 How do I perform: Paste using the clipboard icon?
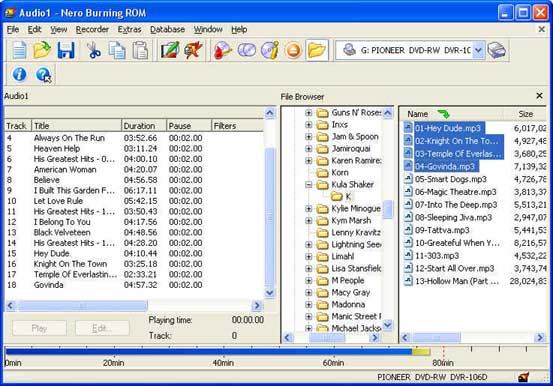(x=140, y=50)
